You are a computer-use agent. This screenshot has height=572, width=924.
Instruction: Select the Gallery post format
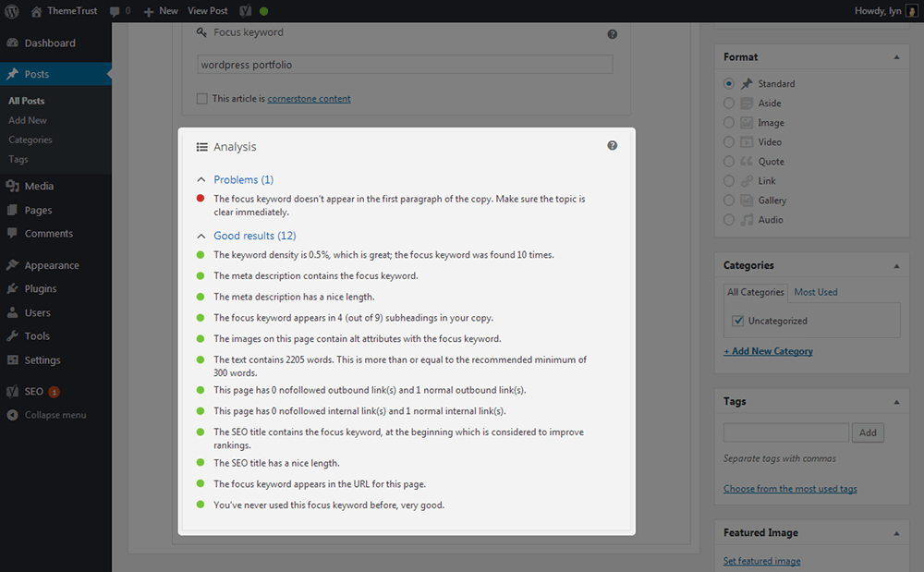pos(730,201)
